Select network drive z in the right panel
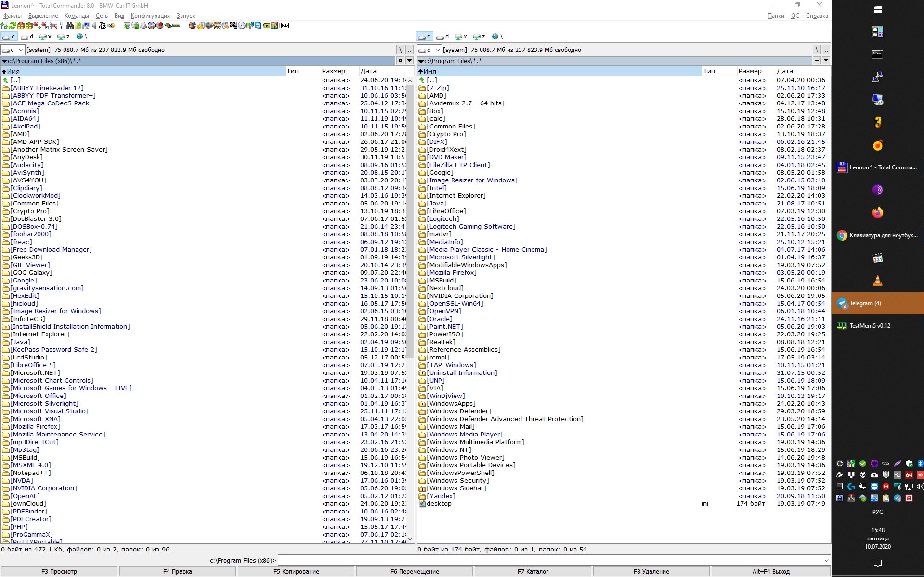The width and height of the screenshot is (924, 577). click(x=479, y=37)
